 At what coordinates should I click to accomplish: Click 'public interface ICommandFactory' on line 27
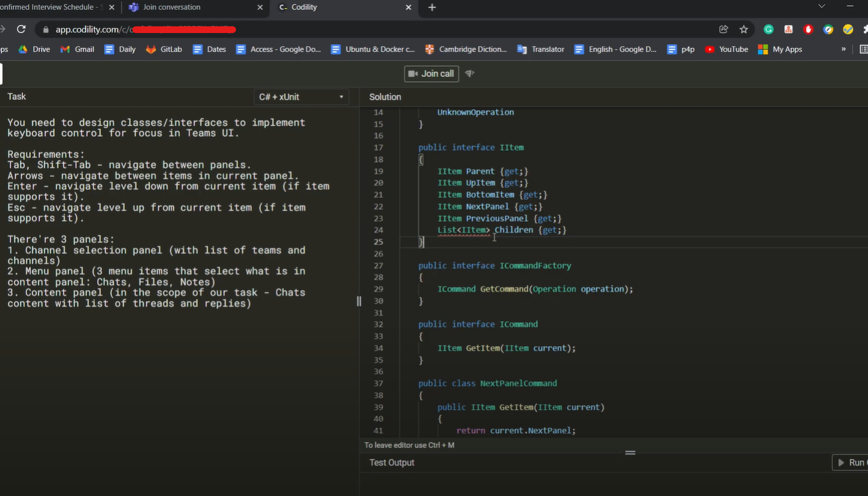click(x=495, y=265)
